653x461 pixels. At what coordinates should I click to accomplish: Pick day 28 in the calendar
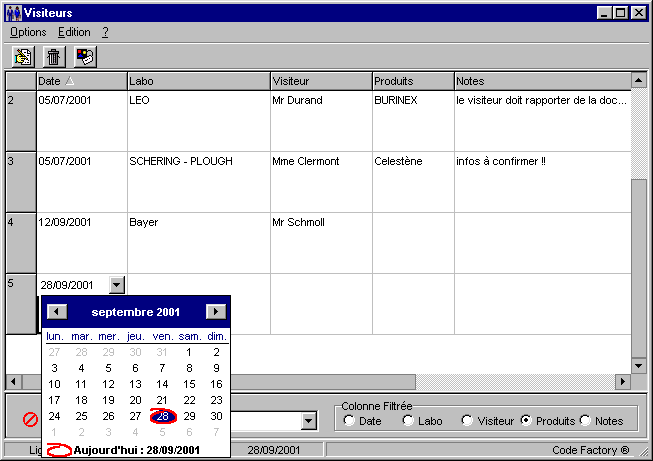pyautogui.click(x=163, y=416)
